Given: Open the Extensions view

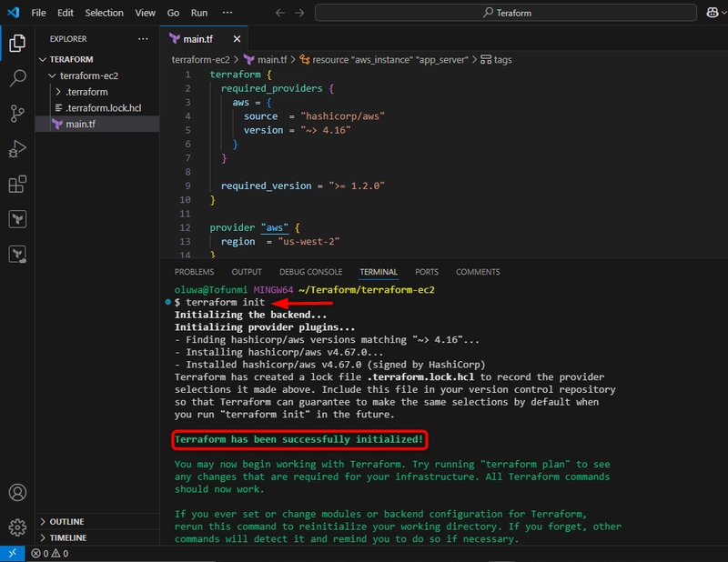Looking at the screenshot, I should click(x=17, y=185).
